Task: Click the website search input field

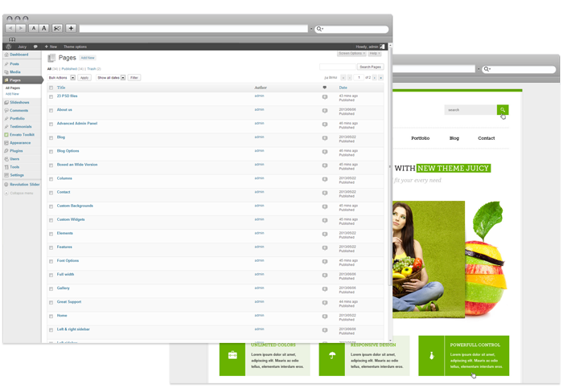Action: click(x=470, y=109)
